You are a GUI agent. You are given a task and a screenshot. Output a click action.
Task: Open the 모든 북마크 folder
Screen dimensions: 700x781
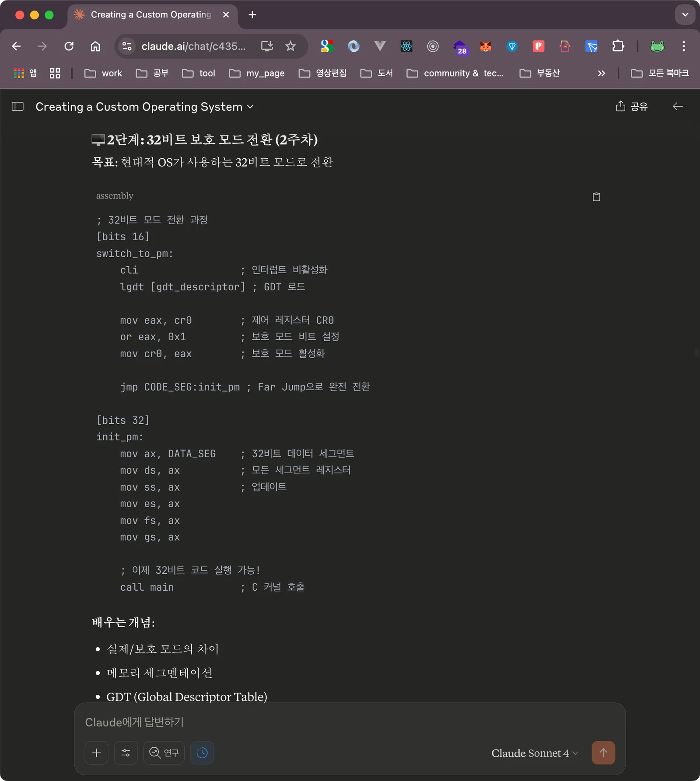tap(660, 73)
